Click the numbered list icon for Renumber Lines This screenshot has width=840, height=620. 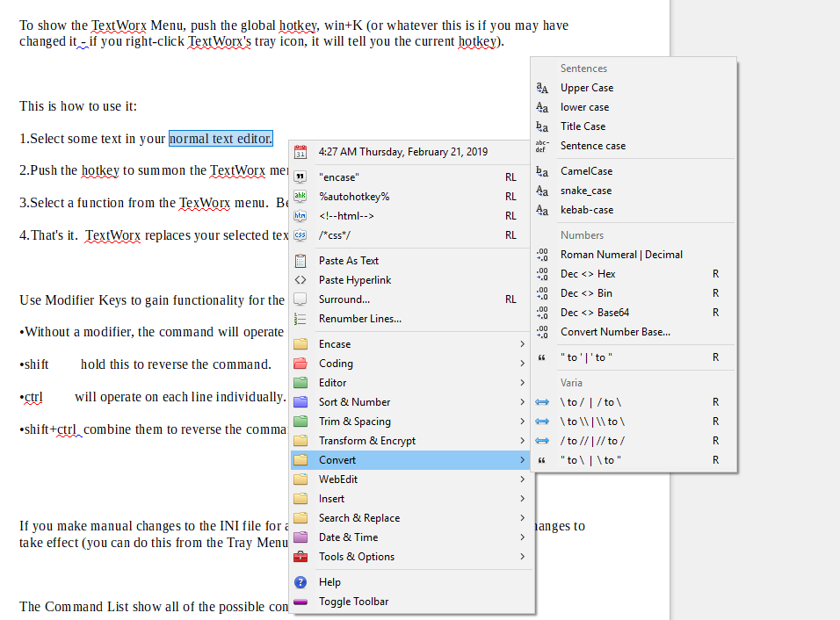301,319
